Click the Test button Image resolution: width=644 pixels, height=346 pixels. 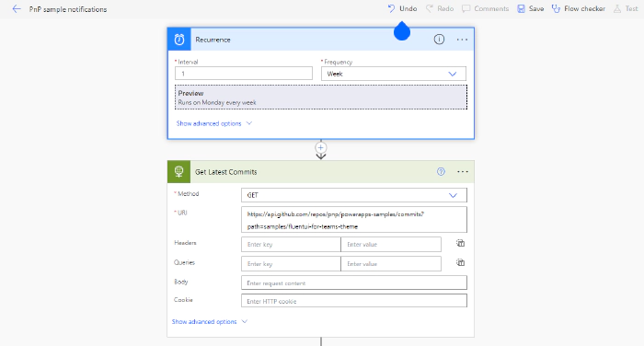[626, 8]
